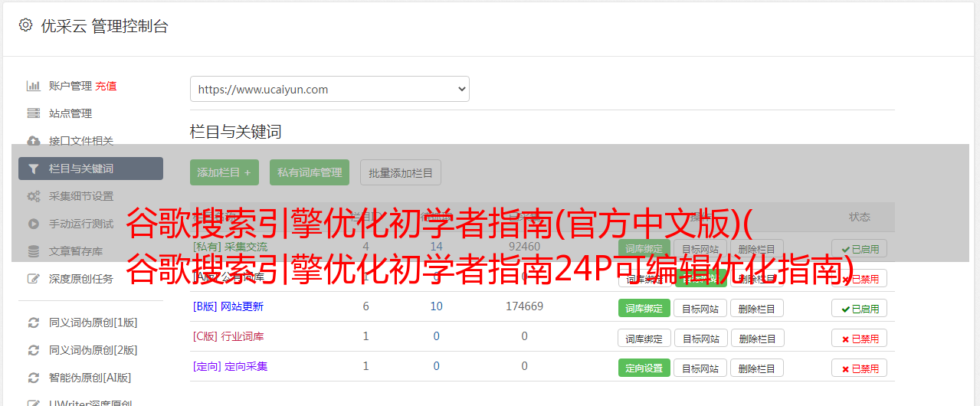Click the refresh icon for 同义词伪原创[1版]
The height and width of the screenshot is (406, 980).
[x=34, y=323]
